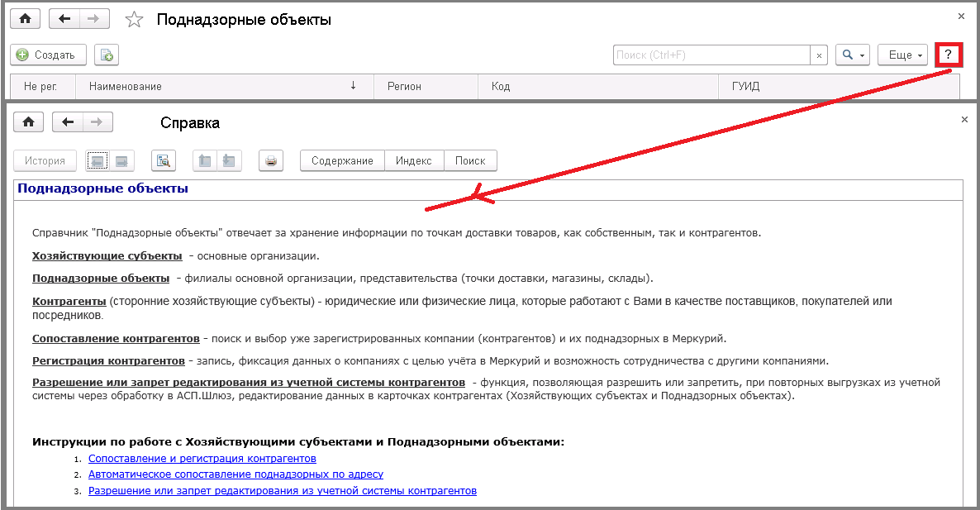Open the Сопоставление контрагентов bold underlined term
Screen dimensions: 980x510
coord(117,338)
